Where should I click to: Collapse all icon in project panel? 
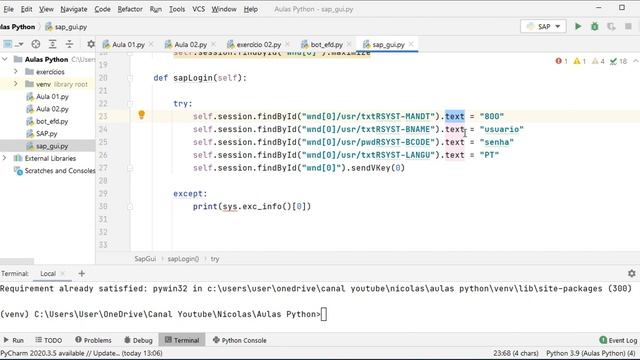[69, 44]
